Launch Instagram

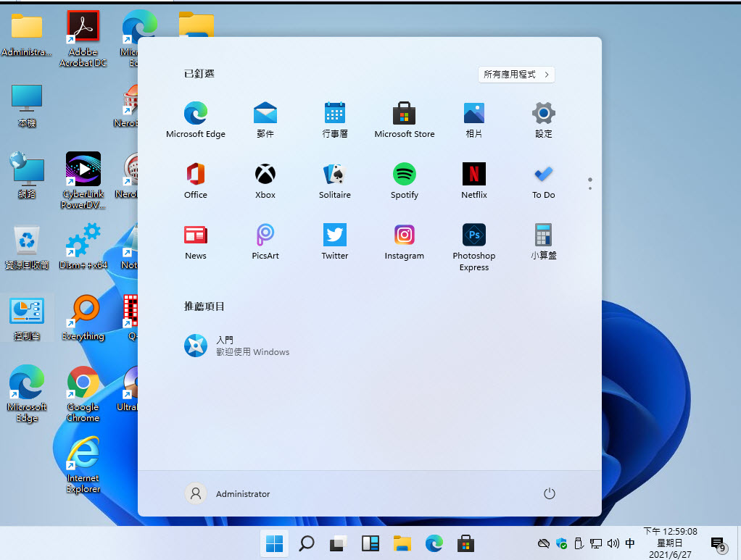pos(404,241)
